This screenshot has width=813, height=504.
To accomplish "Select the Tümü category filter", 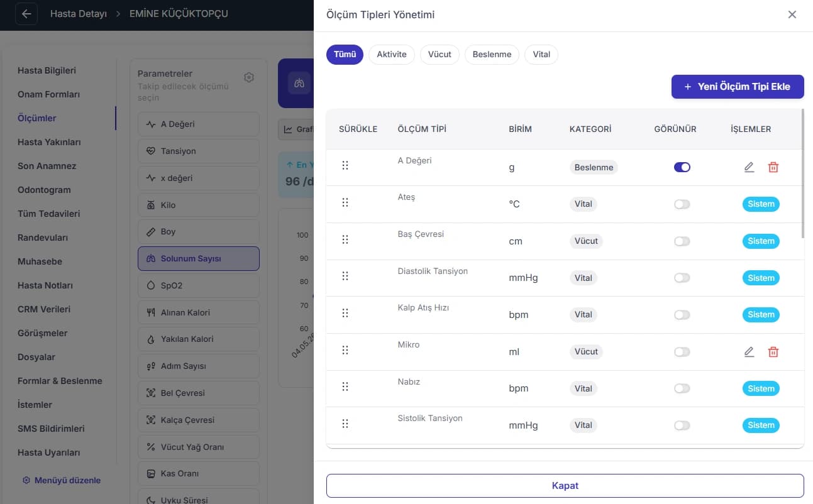I will pos(345,54).
